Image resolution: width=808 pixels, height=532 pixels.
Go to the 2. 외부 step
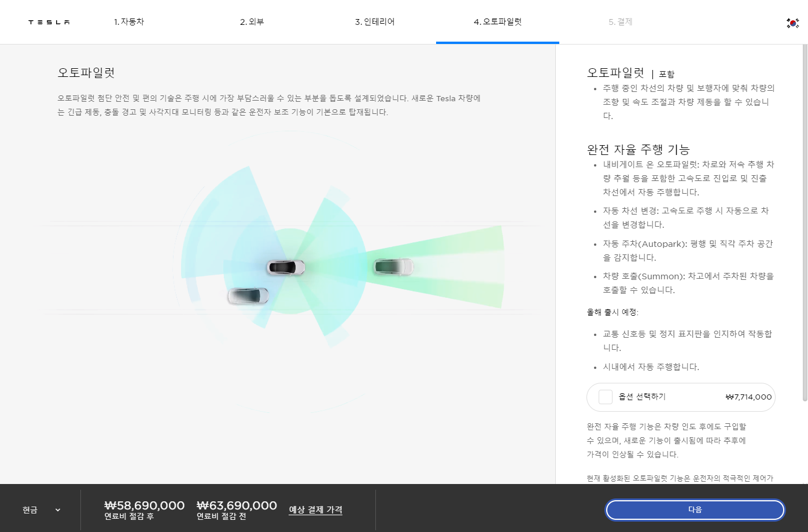click(252, 22)
